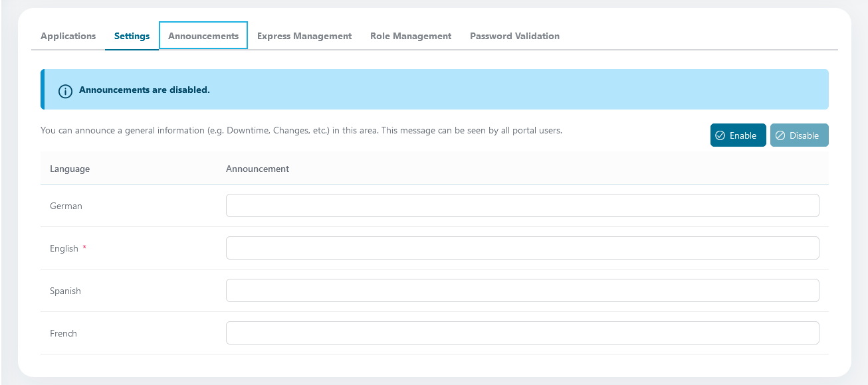Image resolution: width=868 pixels, height=385 pixels.
Task: Focus the English announcement input field
Action: click(x=522, y=248)
